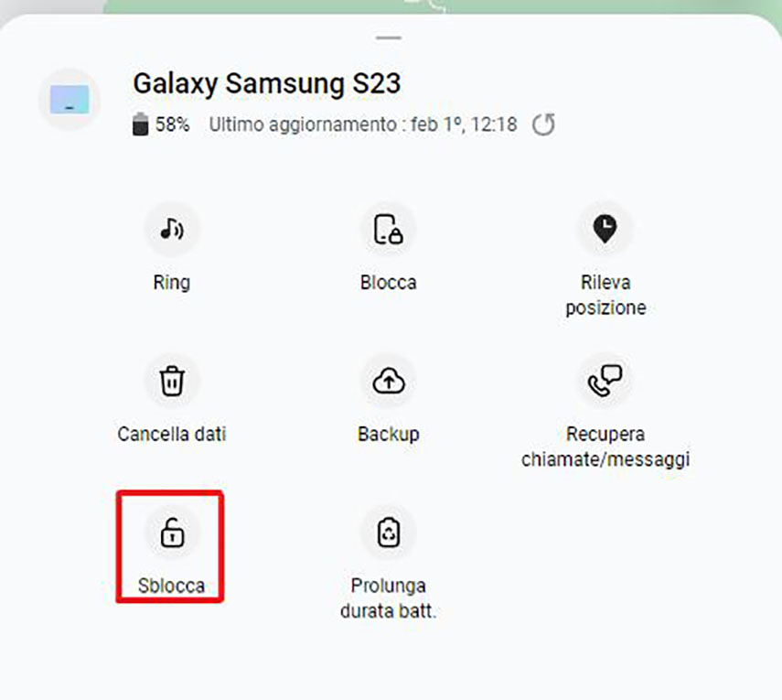Select the battery recycle Prolunga durata icon

click(x=389, y=533)
